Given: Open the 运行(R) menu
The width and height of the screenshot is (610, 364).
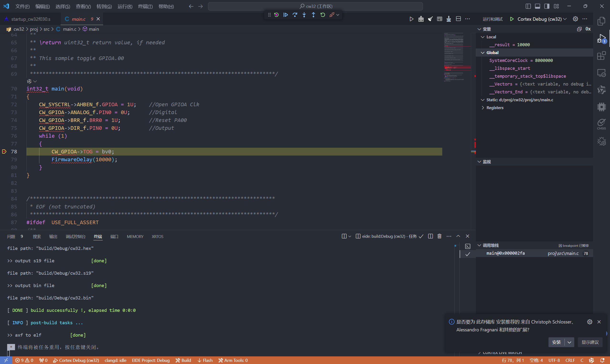Looking at the screenshot, I should (125, 6).
